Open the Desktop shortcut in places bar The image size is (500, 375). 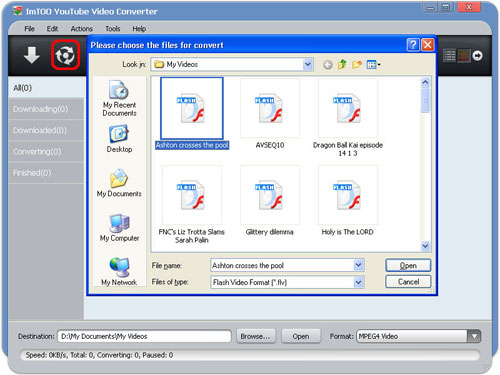[x=119, y=138]
